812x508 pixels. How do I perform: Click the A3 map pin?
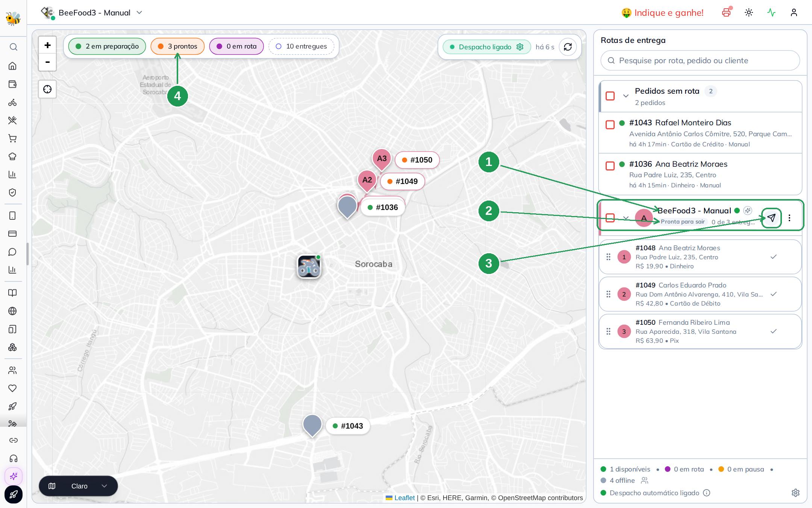pyautogui.click(x=382, y=160)
